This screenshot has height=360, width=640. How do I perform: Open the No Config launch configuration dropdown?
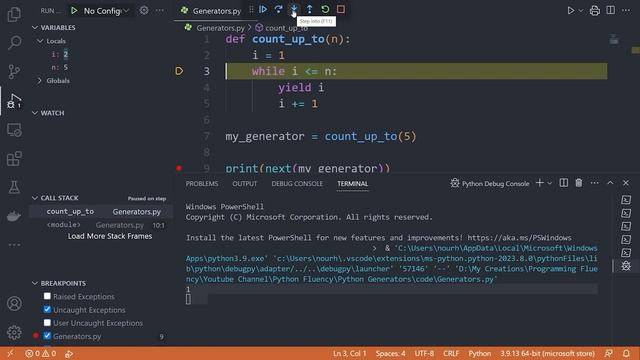[106, 11]
